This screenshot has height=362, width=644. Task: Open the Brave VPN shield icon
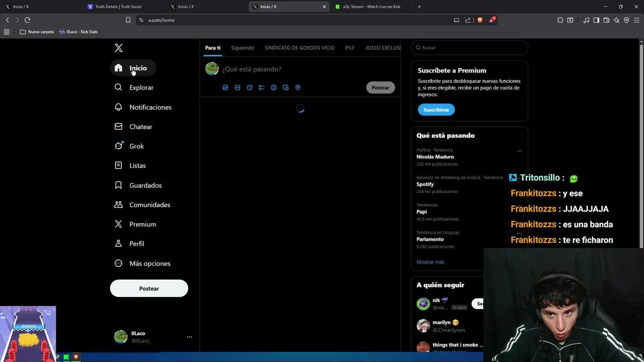pos(626,20)
